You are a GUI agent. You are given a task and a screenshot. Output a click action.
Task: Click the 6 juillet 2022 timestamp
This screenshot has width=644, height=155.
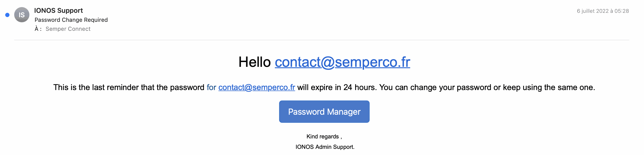click(603, 11)
